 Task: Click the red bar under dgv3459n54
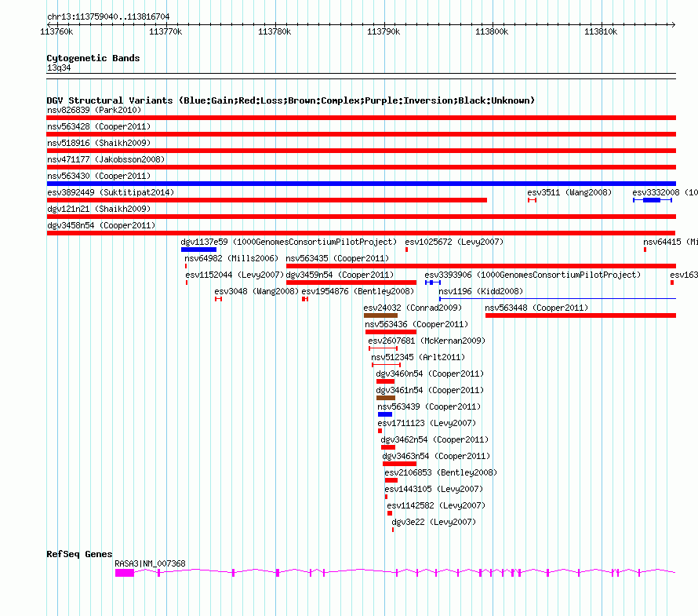[x=351, y=282]
